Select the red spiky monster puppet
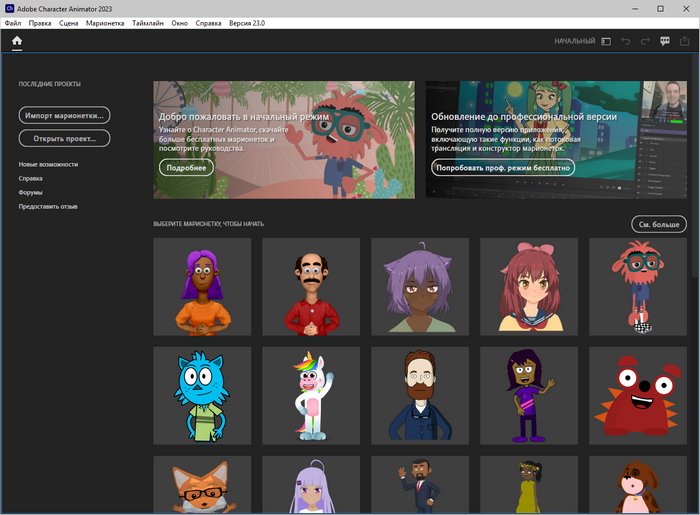The height and width of the screenshot is (515, 700). [638, 395]
